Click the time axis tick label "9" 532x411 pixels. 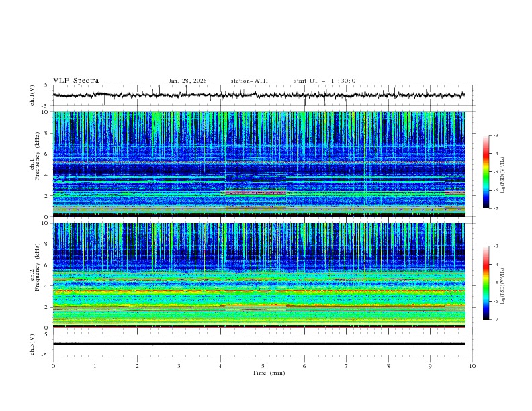pyautogui.click(x=430, y=366)
